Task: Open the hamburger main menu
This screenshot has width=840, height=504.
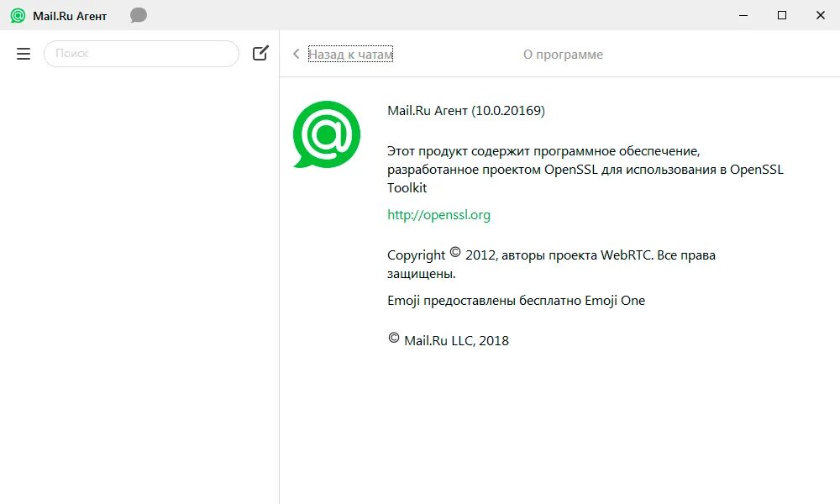Action: pyautogui.click(x=23, y=54)
